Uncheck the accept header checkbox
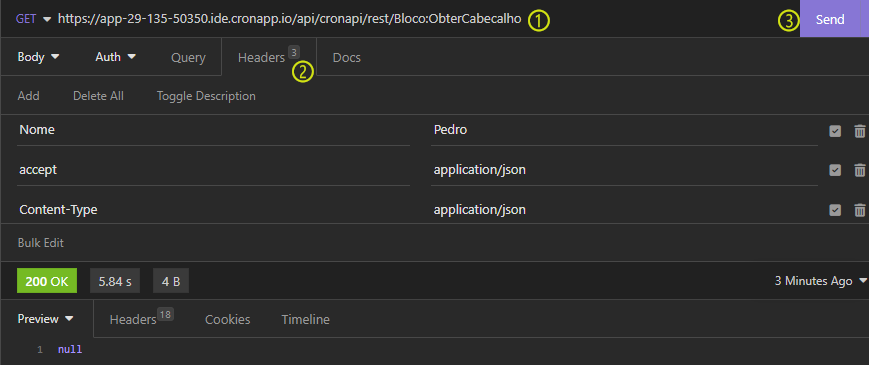Screen dimensions: 869x365 (x=835, y=170)
